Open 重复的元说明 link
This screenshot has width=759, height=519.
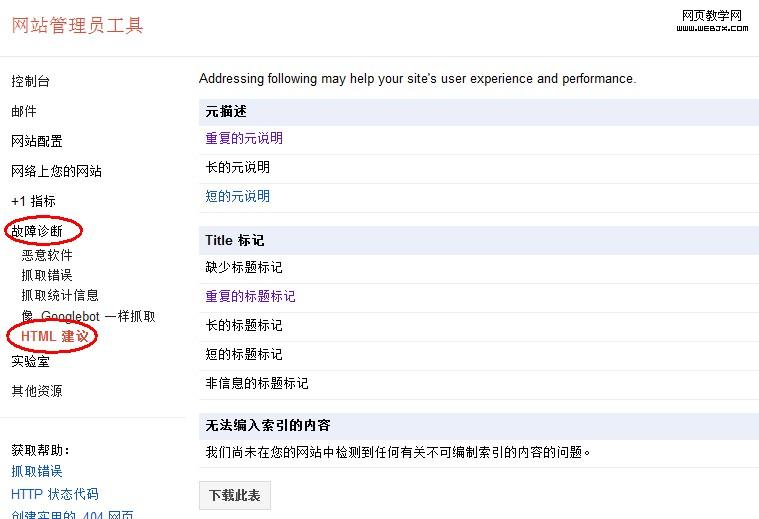[244, 138]
